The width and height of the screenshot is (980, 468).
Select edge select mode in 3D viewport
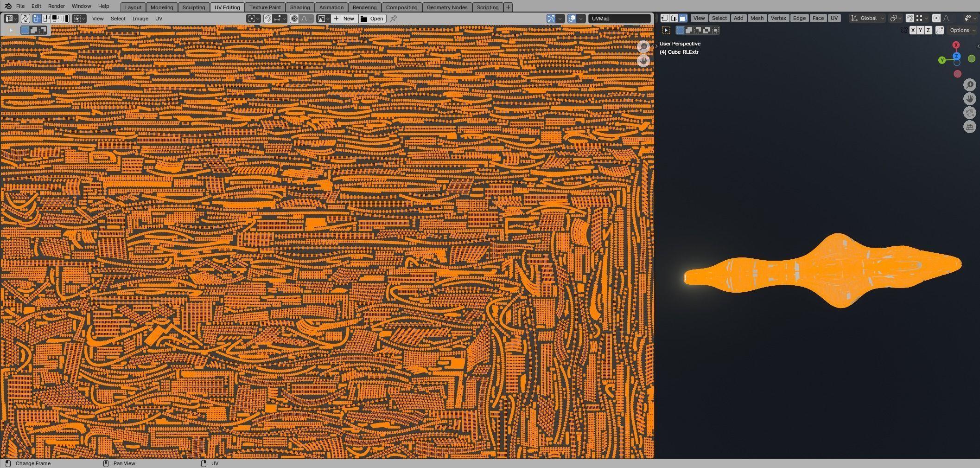coord(674,18)
